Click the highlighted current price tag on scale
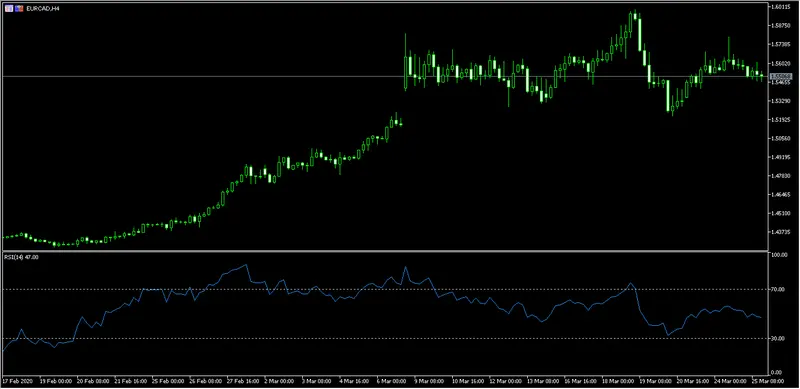Viewport: 800px width, 389px height. [x=781, y=76]
